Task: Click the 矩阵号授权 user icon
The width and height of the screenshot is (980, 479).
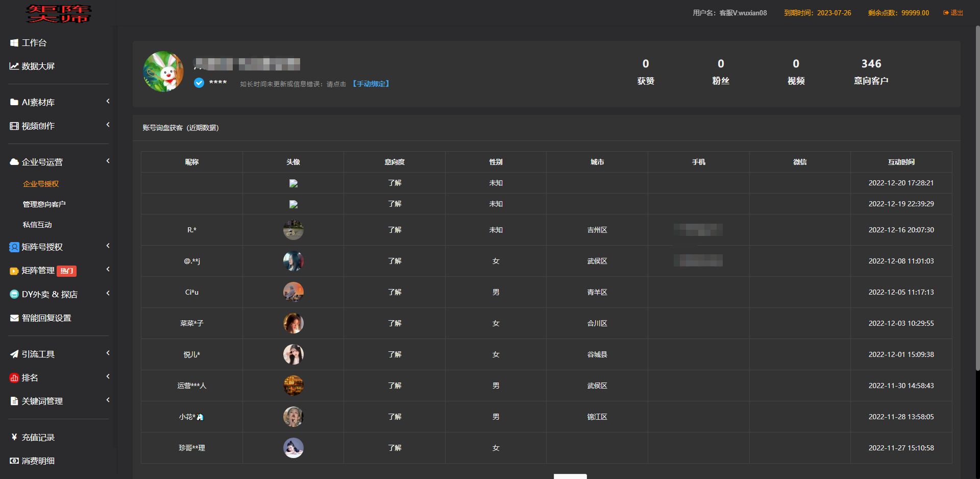Action: (14, 247)
